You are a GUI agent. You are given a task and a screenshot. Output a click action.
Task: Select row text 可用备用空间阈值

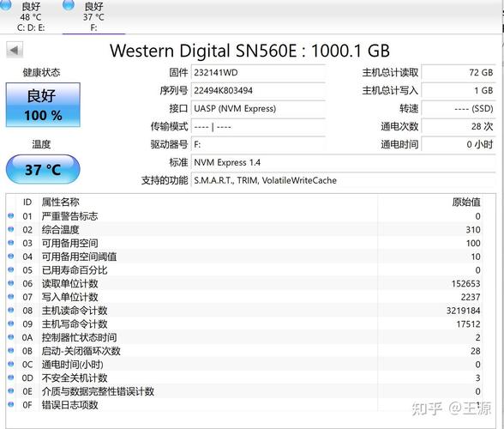coord(79,257)
